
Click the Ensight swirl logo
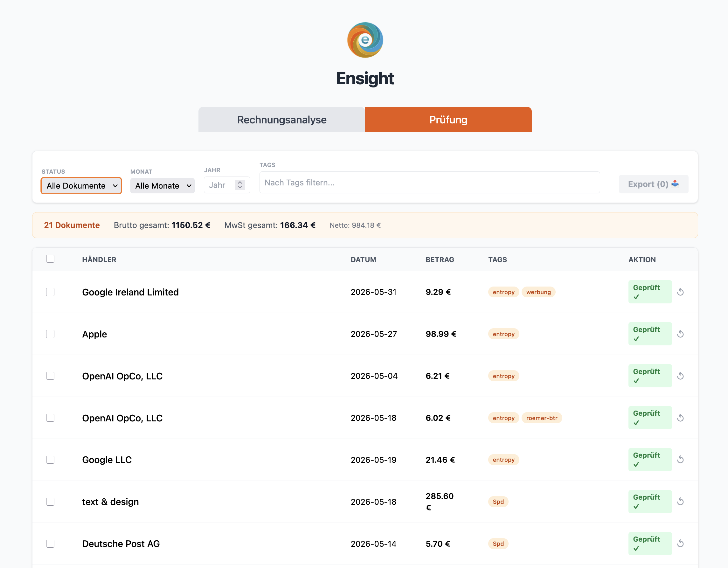click(365, 40)
